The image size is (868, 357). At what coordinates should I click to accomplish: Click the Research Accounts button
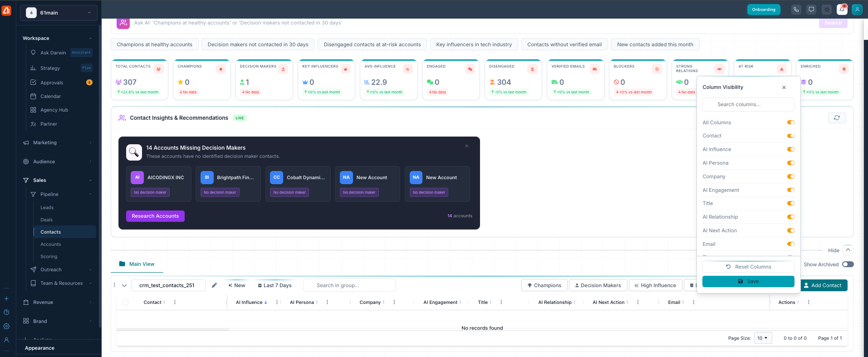point(155,216)
